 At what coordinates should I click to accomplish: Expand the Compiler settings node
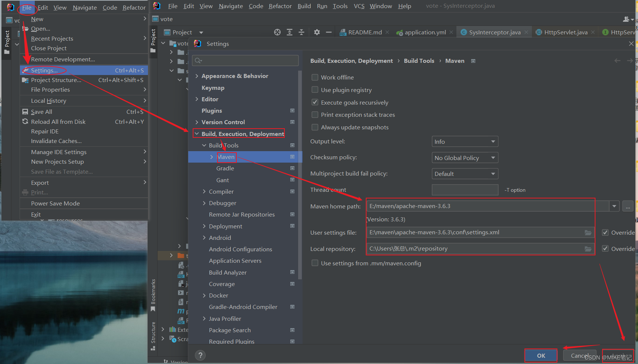[x=204, y=191]
